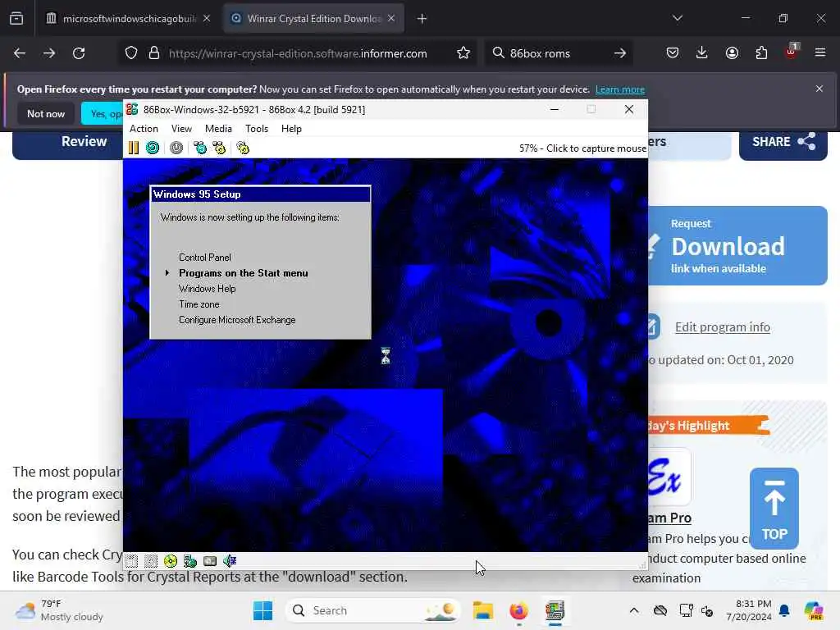840x630 pixels.
Task: Click first floppy drive status bar icon
Action: tap(132, 561)
